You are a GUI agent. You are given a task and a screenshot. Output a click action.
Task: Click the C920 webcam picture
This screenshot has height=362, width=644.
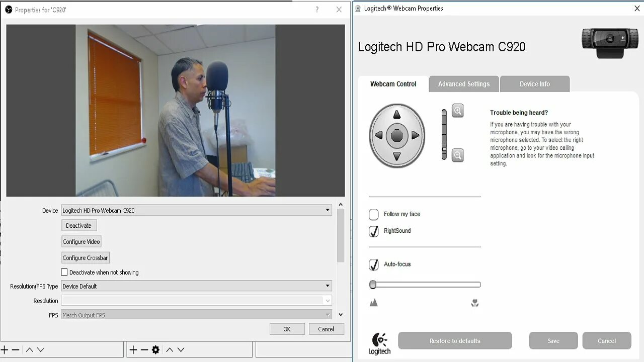(x=610, y=42)
